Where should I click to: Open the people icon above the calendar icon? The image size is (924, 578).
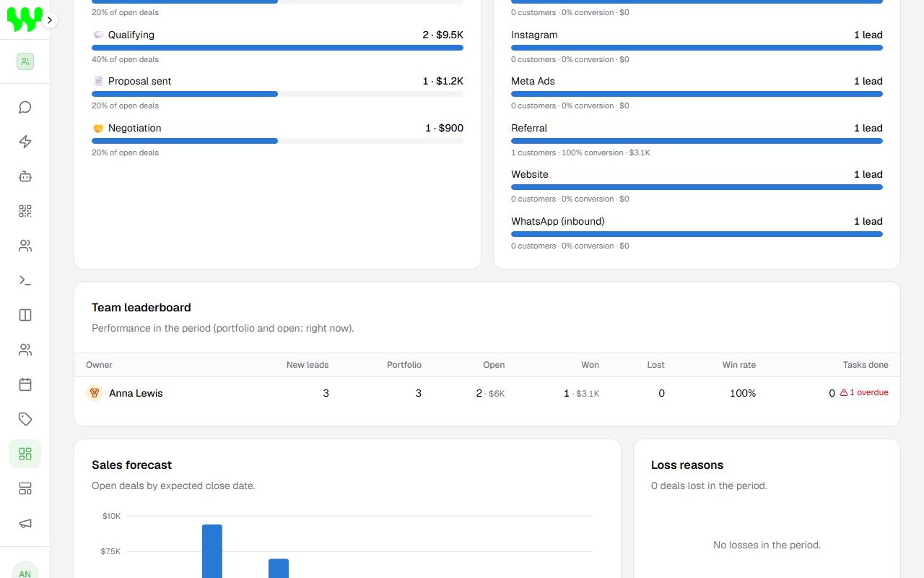coord(25,350)
